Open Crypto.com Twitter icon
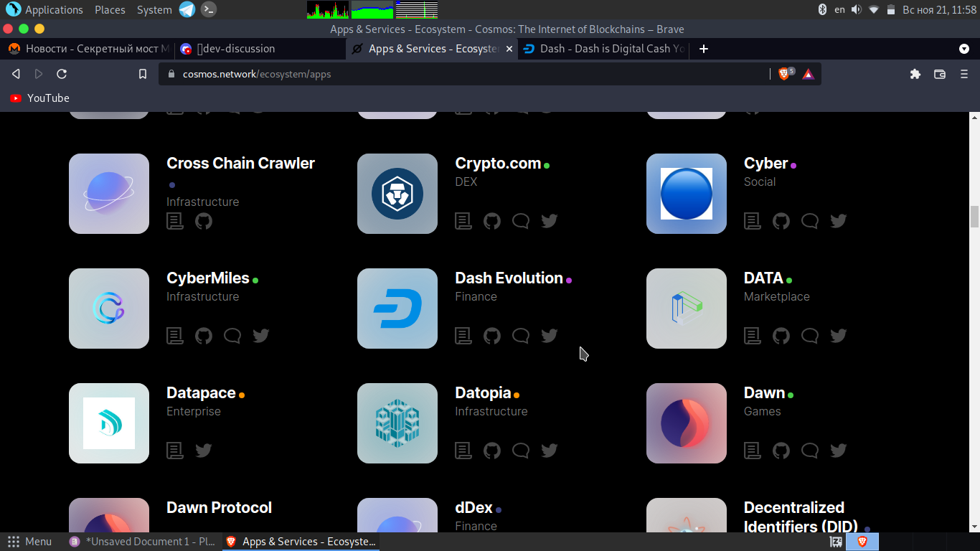 click(550, 221)
